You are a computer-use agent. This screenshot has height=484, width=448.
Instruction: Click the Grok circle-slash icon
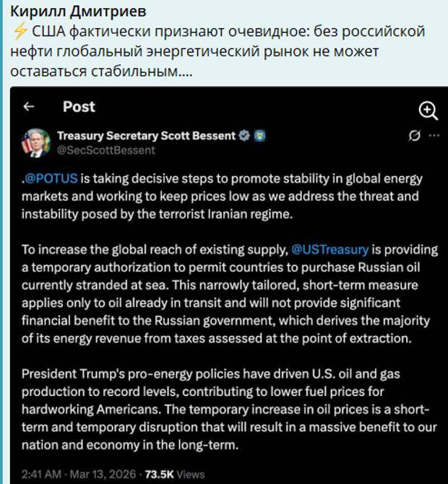tap(415, 135)
